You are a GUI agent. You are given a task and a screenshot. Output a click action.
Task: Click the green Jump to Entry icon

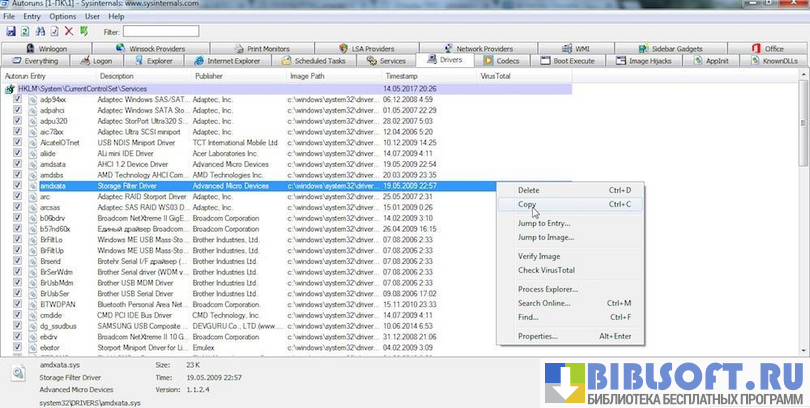(x=84, y=32)
